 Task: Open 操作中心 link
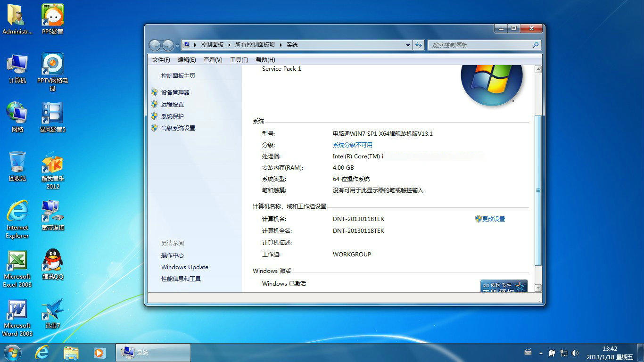point(173,255)
